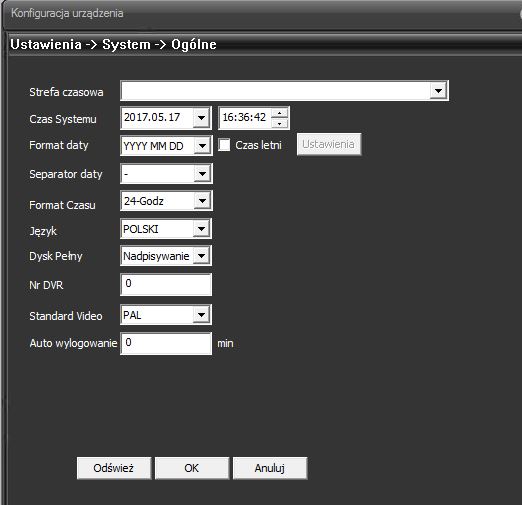Decrease system time with down spinner arrow

(x=280, y=123)
